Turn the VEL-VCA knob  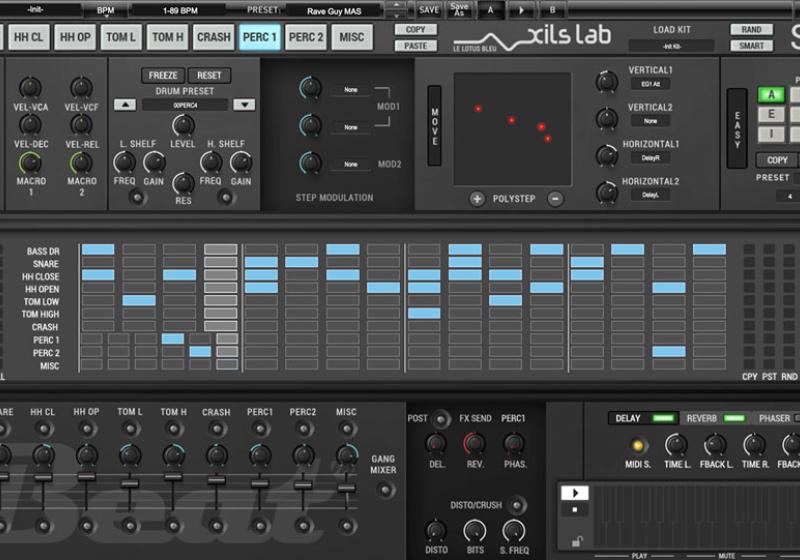click(30, 87)
